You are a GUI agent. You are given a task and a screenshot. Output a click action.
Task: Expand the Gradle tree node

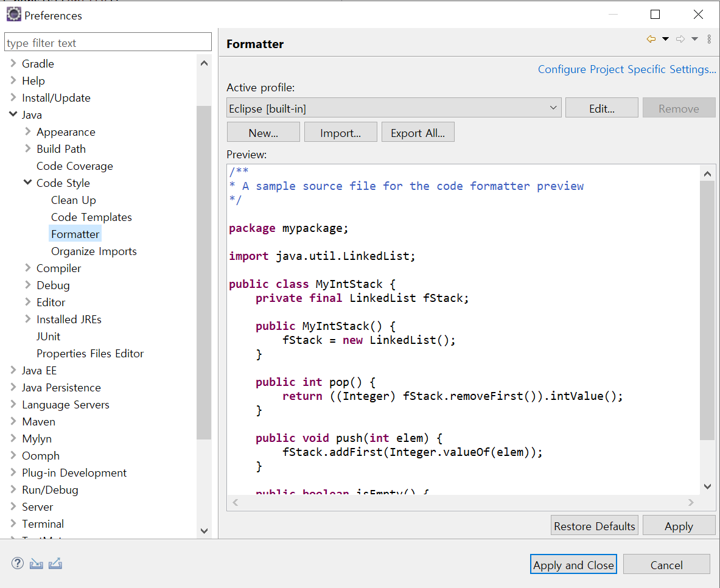(x=13, y=63)
